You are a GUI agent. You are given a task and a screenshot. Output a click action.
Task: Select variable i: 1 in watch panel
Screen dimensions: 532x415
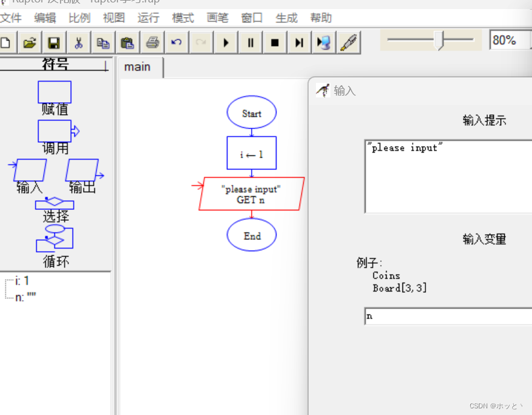coord(22,281)
